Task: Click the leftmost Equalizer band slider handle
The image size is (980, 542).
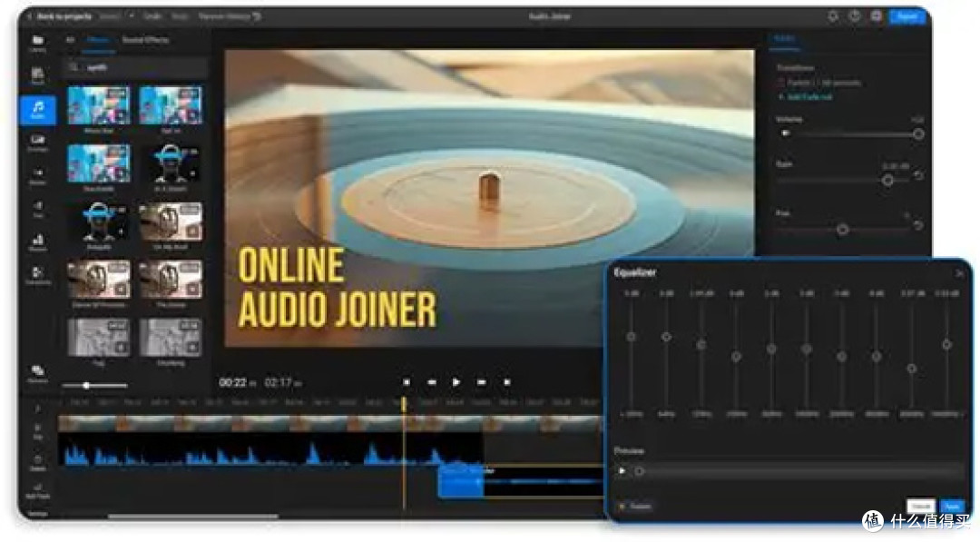Action: (632, 336)
